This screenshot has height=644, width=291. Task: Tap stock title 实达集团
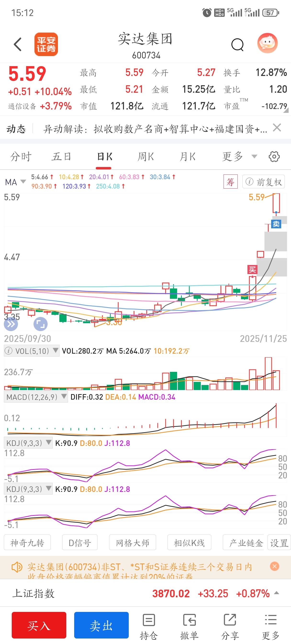click(x=145, y=39)
